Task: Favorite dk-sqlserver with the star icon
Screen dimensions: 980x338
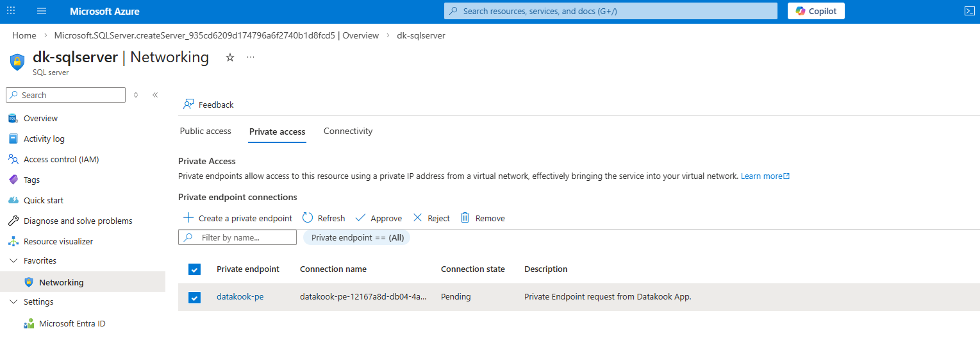Action: coord(230,57)
